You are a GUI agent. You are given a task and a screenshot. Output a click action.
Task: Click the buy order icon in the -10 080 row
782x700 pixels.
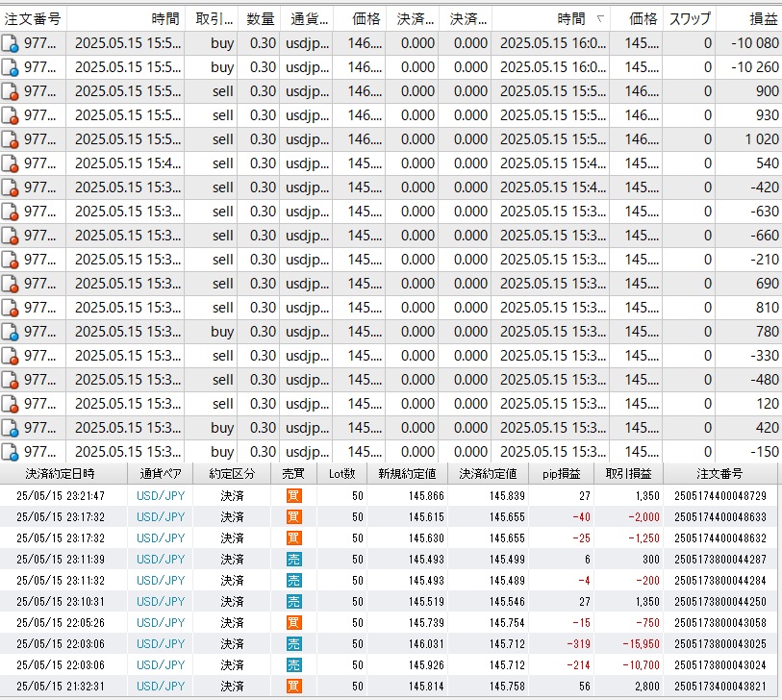11,43
